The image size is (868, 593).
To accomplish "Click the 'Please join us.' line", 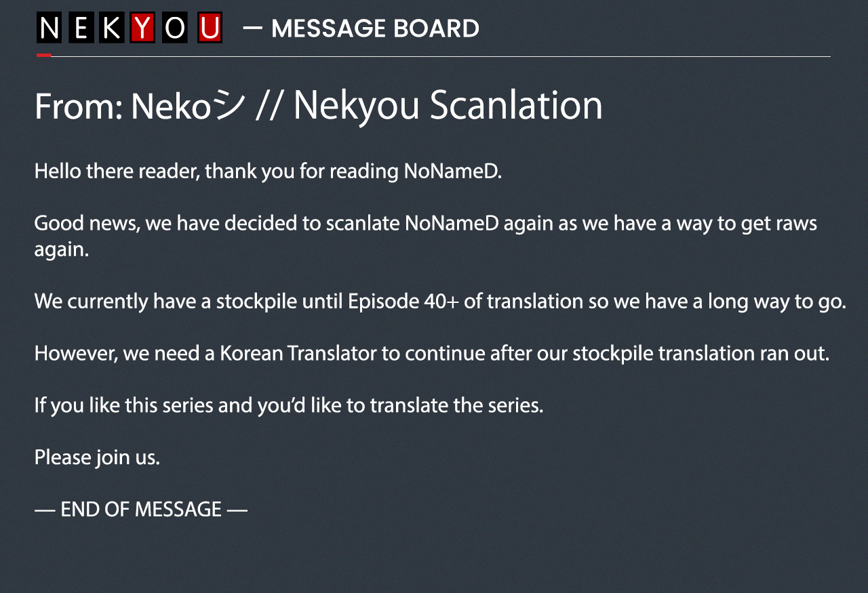I will pos(97,457).
